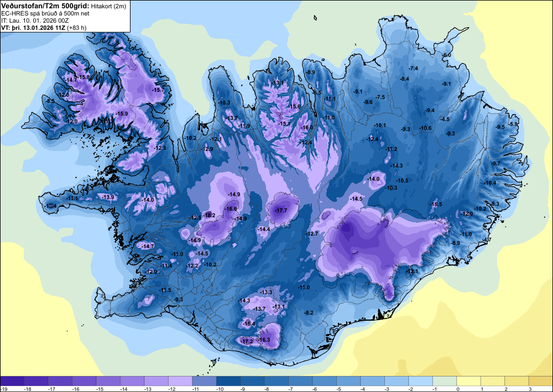Select the -15.1 temperature value

284,123
